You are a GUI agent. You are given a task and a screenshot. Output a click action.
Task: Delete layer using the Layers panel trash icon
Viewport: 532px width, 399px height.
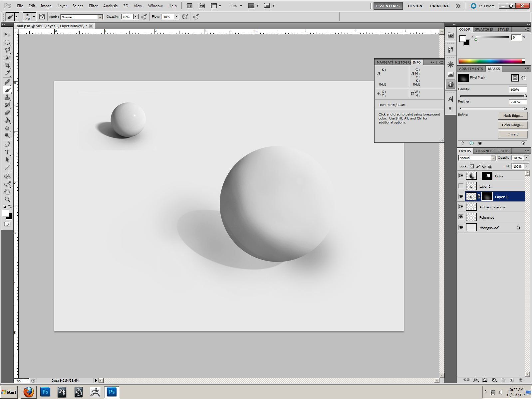(x=521, y=380)
